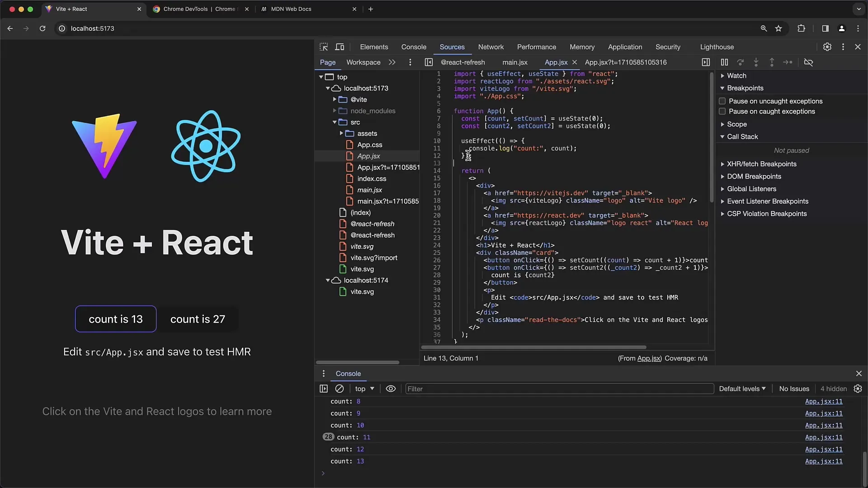The height and width of the screenshot is (488, 868).
Task: Click the device toolbar toggle icon
Action: tap(340, 47)
